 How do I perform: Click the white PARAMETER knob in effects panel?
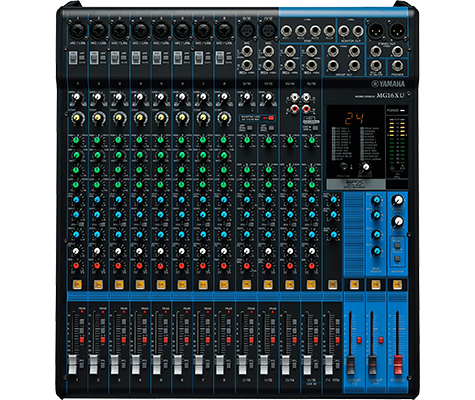tap(366, 167)
